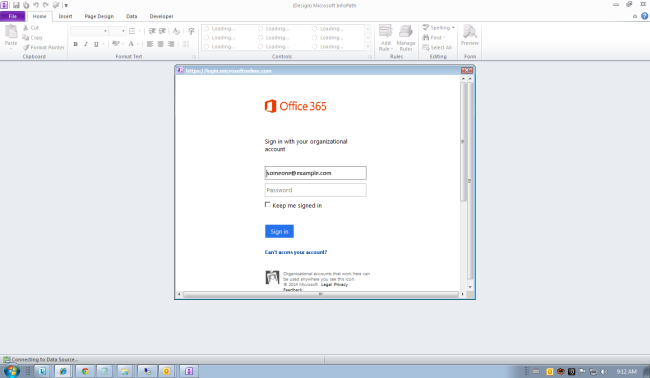The width and height of the screenshot is (650, 378).
Task: Click the Spelling check icon
Action: (x=426, y=27)
